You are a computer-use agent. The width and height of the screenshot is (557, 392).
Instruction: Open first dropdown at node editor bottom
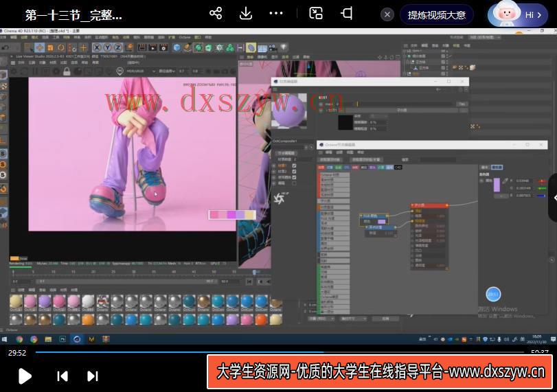[321, 319]
